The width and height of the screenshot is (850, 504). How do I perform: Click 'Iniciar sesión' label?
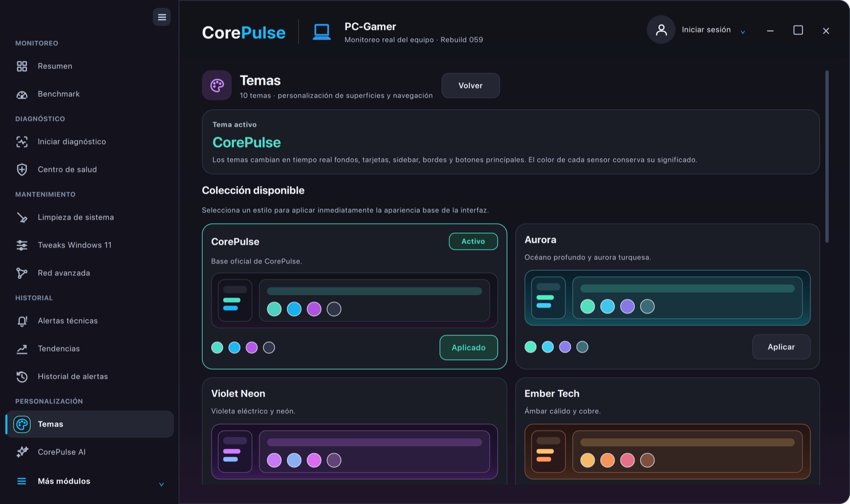coord(706,30)
